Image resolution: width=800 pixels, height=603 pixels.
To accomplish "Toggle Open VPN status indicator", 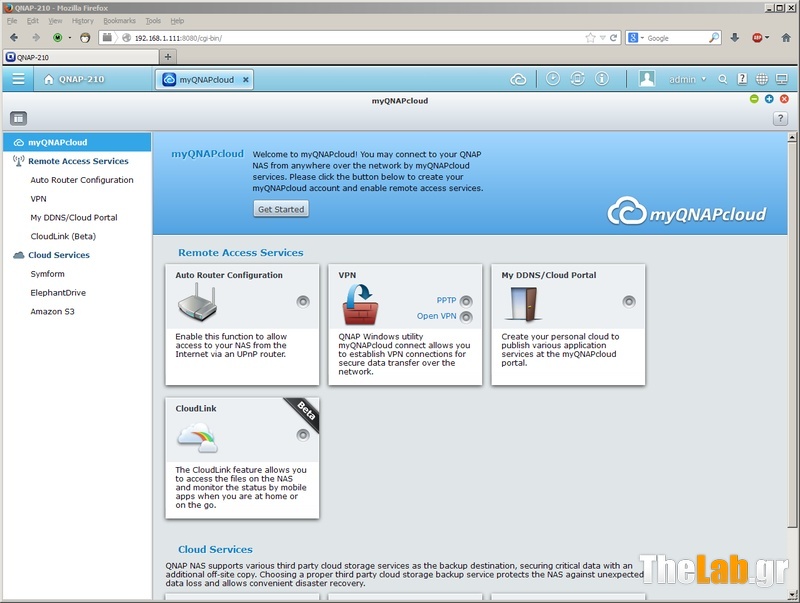I will (466, 317).
